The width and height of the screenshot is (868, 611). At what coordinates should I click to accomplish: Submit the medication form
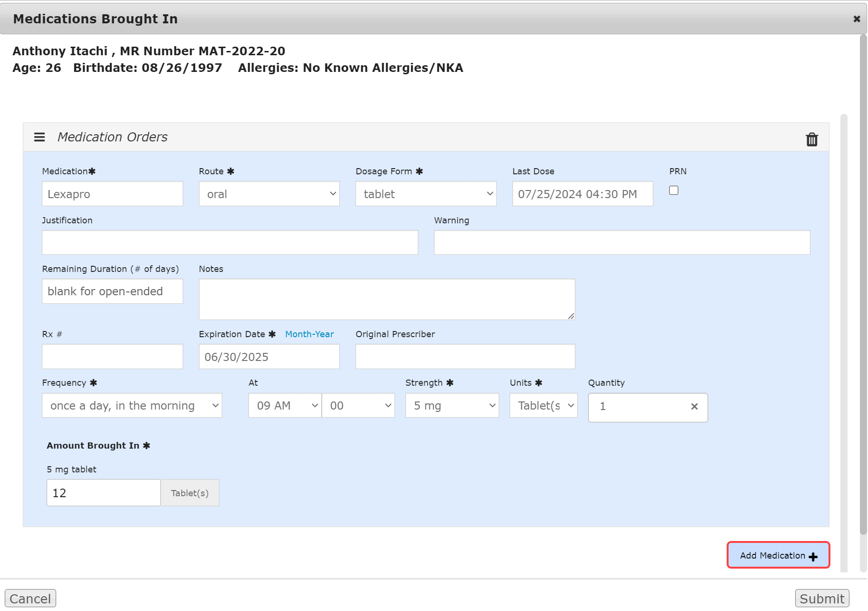(821, 599)
